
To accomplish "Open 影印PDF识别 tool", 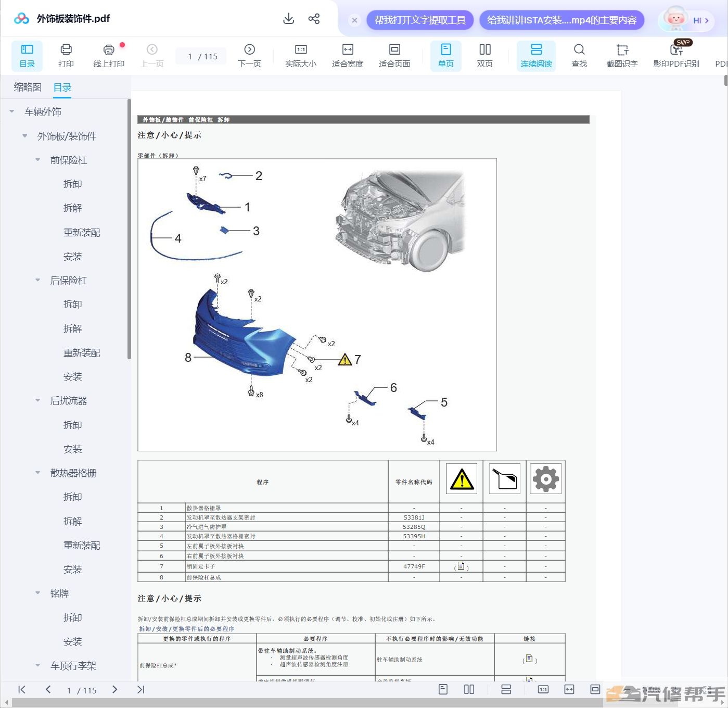I will coord(676,56).
